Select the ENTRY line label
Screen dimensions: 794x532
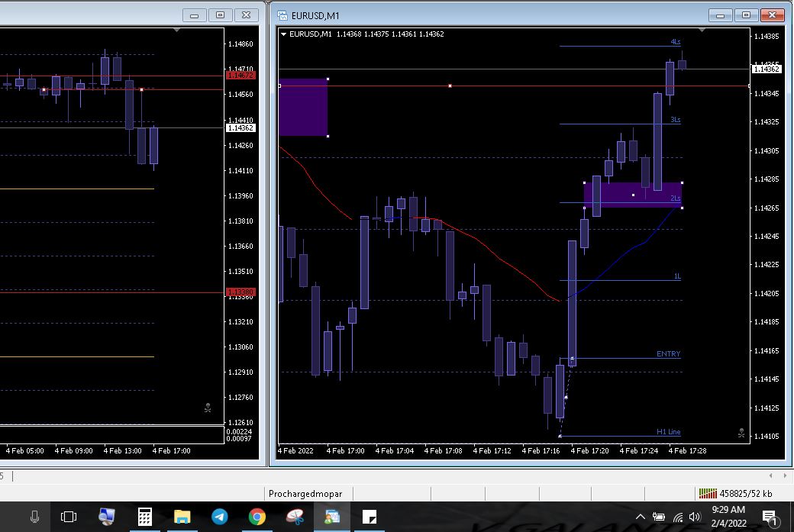pos(668,354)
